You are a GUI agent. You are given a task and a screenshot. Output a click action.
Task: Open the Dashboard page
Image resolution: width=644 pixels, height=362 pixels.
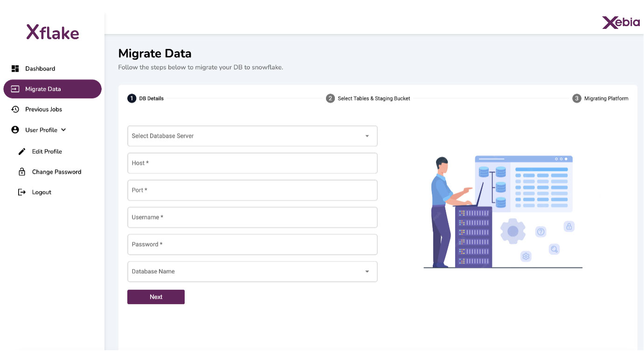pos(40,68)
